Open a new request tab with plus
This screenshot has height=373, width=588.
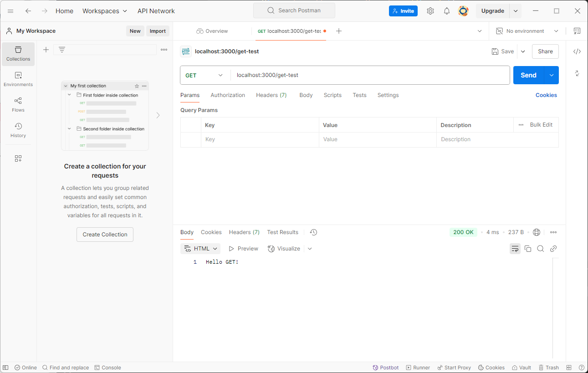pos(339,31)
